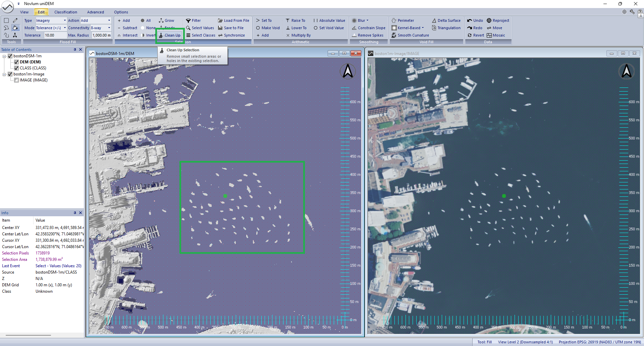The image size is (644, 346).
Task: Open the View ribbon tab
Action: point(24,12)
